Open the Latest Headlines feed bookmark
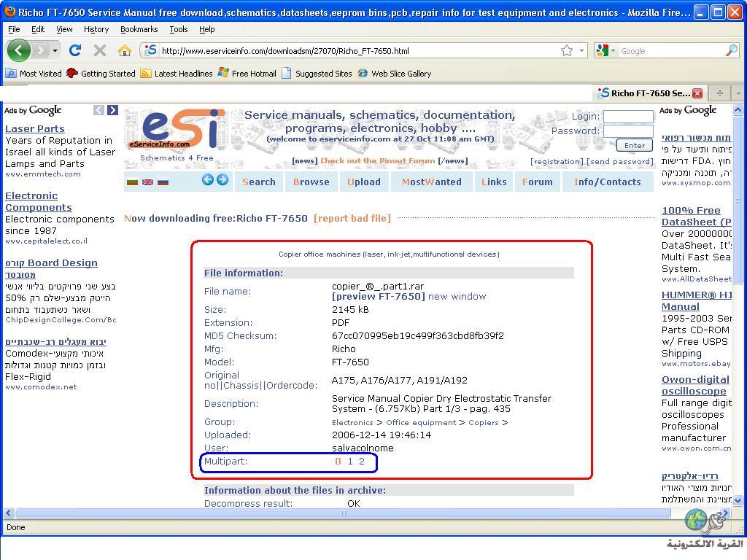This screenshot has width=747, height=560. tap(177, 74)
